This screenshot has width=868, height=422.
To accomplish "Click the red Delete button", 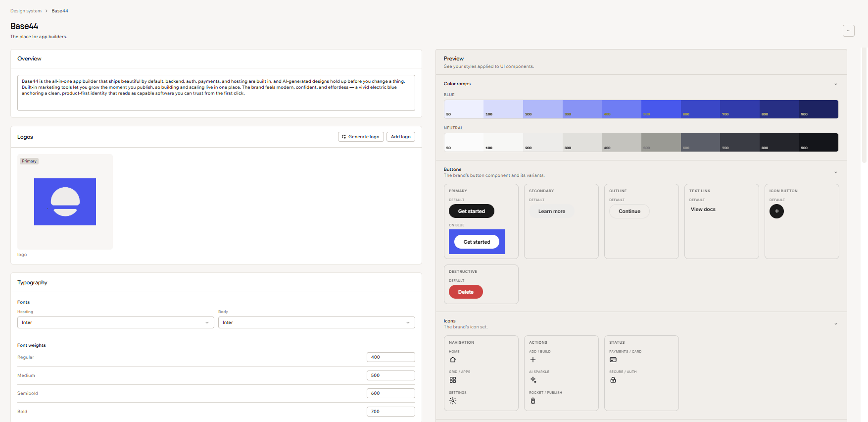I will click(x=466, y=292).
